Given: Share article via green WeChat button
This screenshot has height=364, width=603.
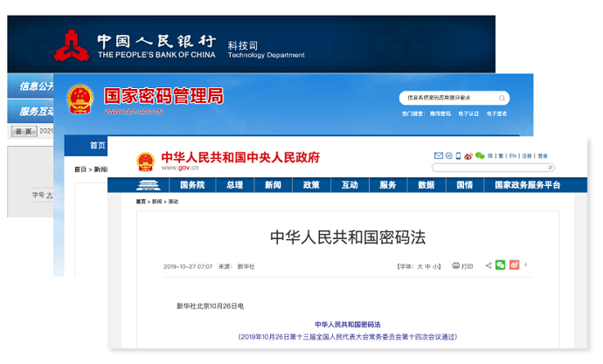Looking at the screenshot, I should 501,265.
